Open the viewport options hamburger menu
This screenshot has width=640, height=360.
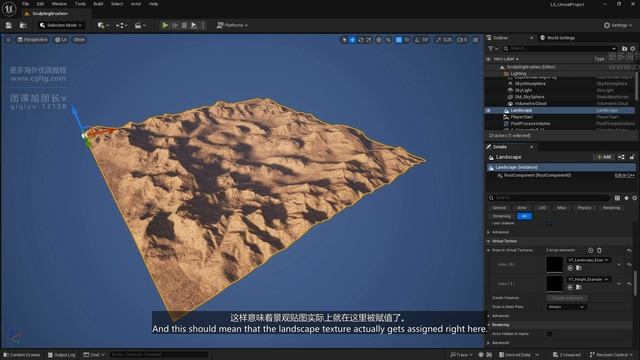(8, 40)
